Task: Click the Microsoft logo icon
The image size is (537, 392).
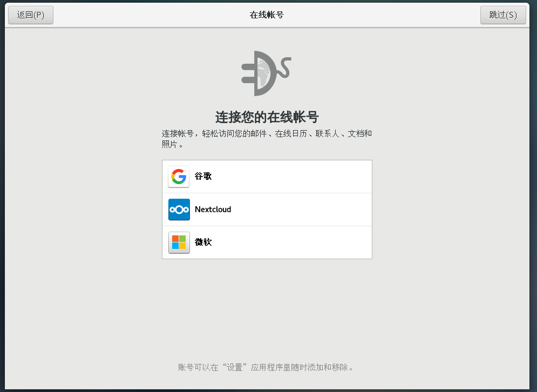Action: (x=179, y=242)
